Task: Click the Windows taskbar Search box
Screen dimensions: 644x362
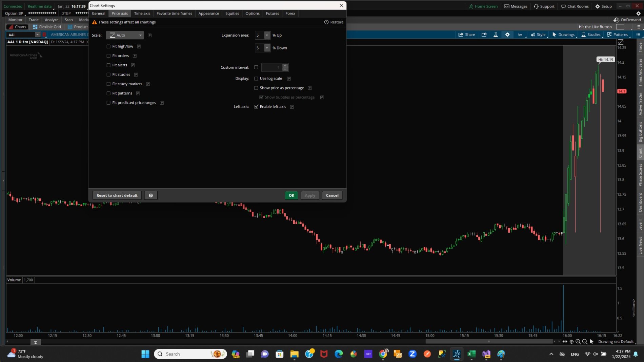Action: tap(190, 354)
